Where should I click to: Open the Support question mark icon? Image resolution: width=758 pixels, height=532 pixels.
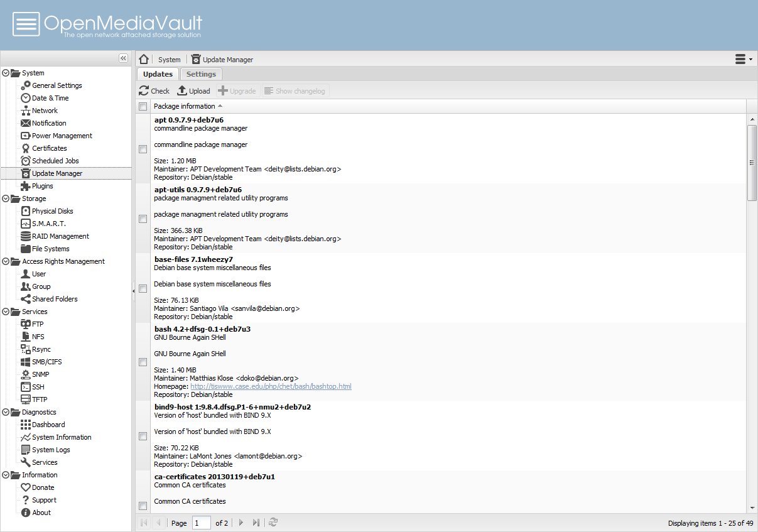(x=26, y=500)
